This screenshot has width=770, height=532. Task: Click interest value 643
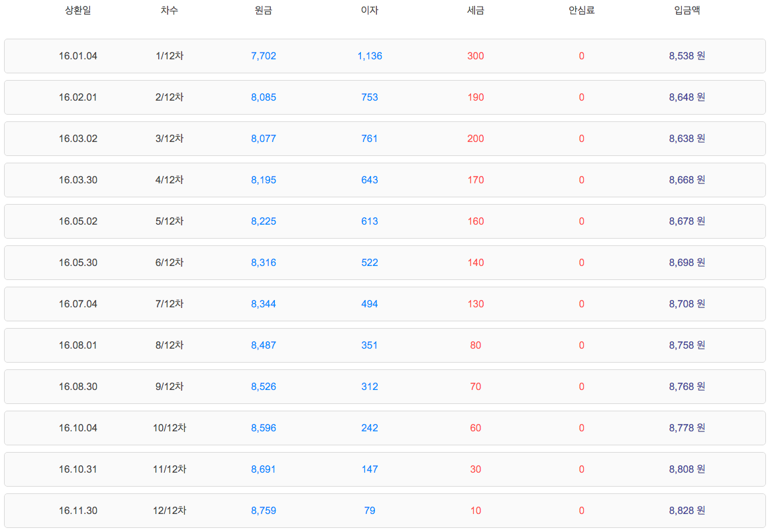point(369,180)
